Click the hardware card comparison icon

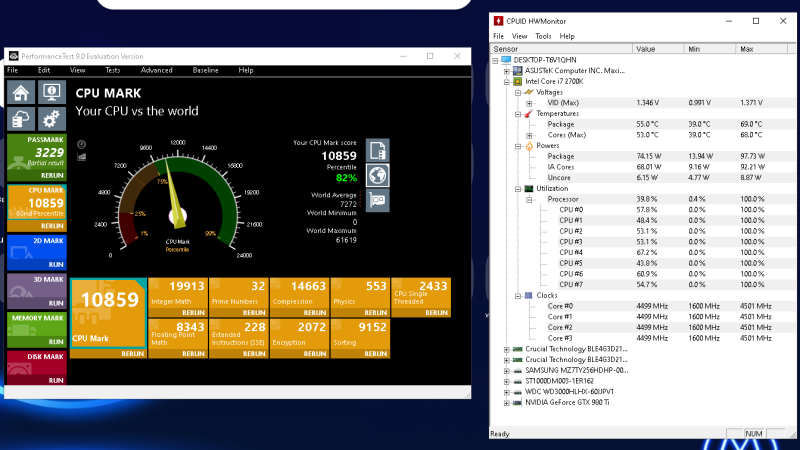[378, 199]
